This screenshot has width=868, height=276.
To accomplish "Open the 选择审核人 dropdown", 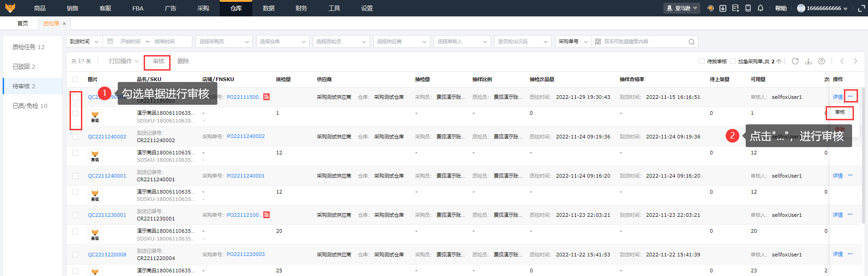I will click(x=462, y=41).
